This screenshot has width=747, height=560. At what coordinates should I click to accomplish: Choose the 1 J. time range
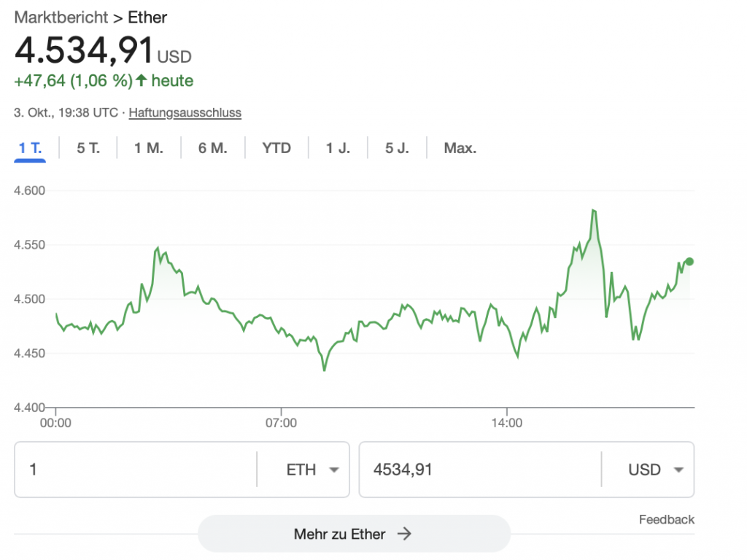[x=338, y=148]
